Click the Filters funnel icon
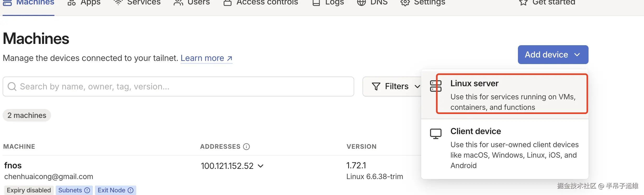Screen dimensions: 644x195 pos(376,86)
